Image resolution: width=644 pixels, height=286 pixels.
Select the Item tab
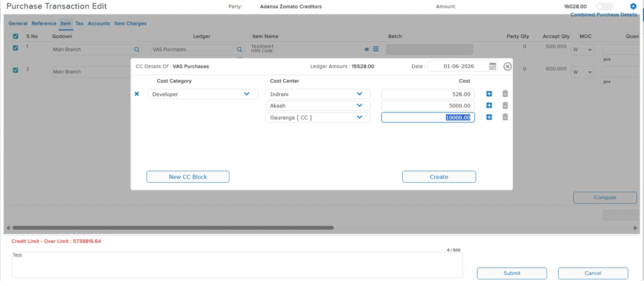[66, 23]
